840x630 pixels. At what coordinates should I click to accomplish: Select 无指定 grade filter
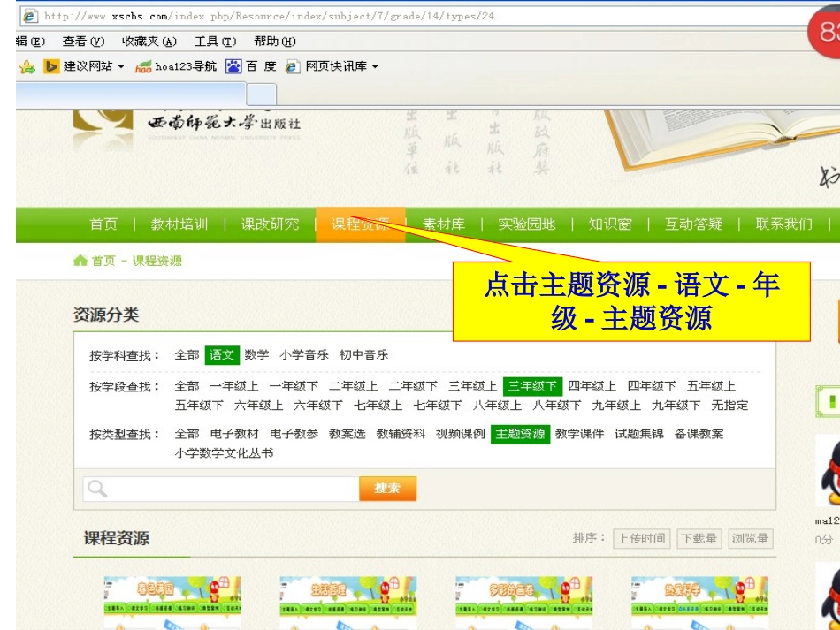click(x=729, y=406)
